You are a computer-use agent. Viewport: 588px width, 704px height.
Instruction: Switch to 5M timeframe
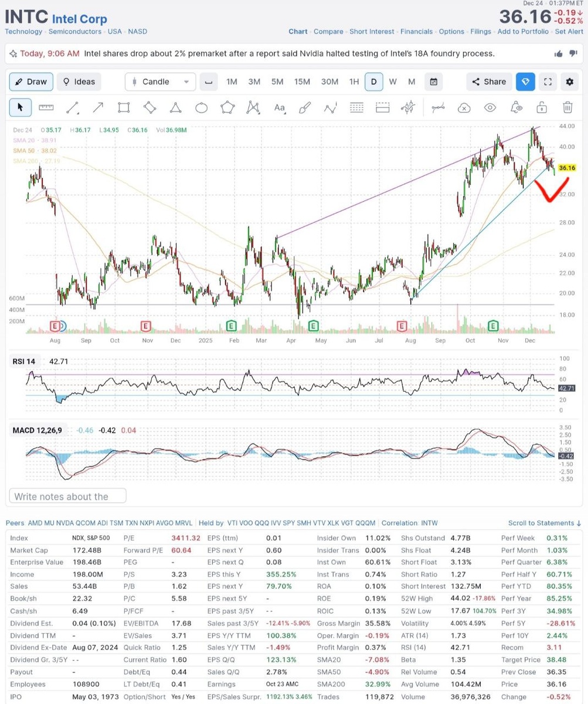[277, 82]
